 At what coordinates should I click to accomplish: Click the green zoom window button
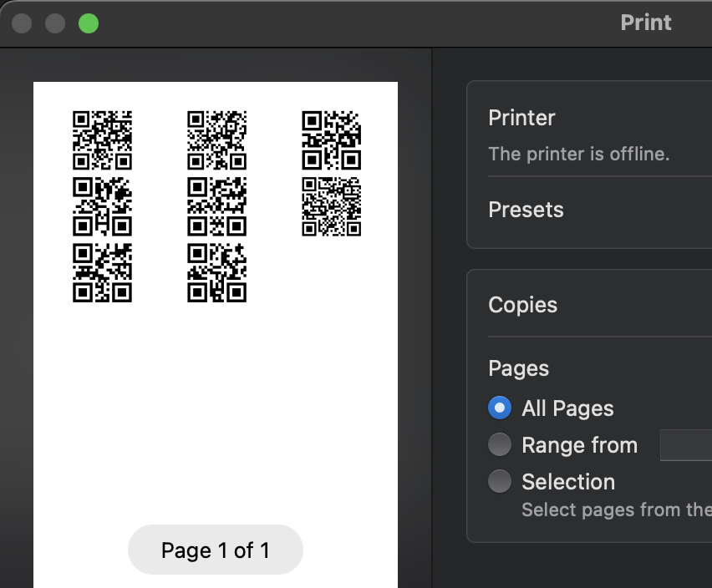[89, 23]
